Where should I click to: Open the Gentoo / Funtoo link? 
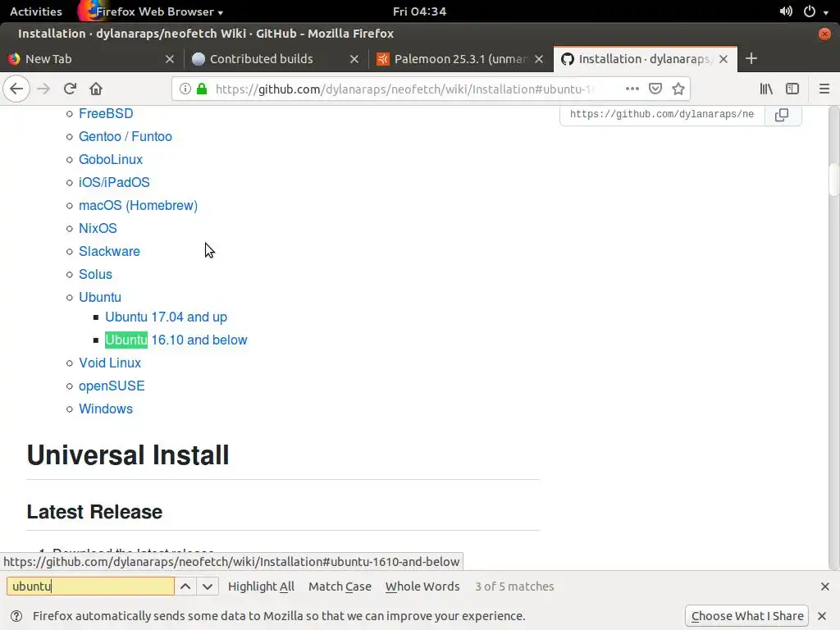(x=126, y=137)
